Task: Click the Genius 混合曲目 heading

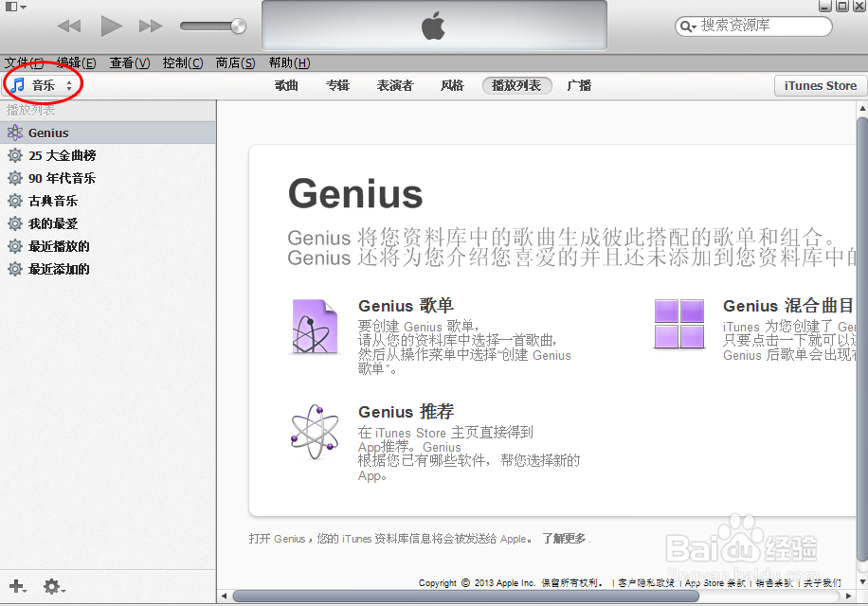Action: click(x=787, y=305)
